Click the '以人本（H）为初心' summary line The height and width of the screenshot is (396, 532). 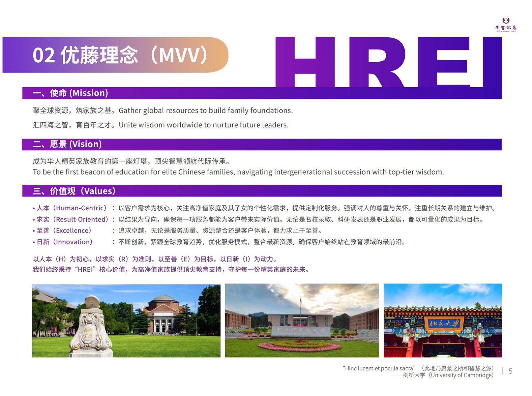point(156,259)
